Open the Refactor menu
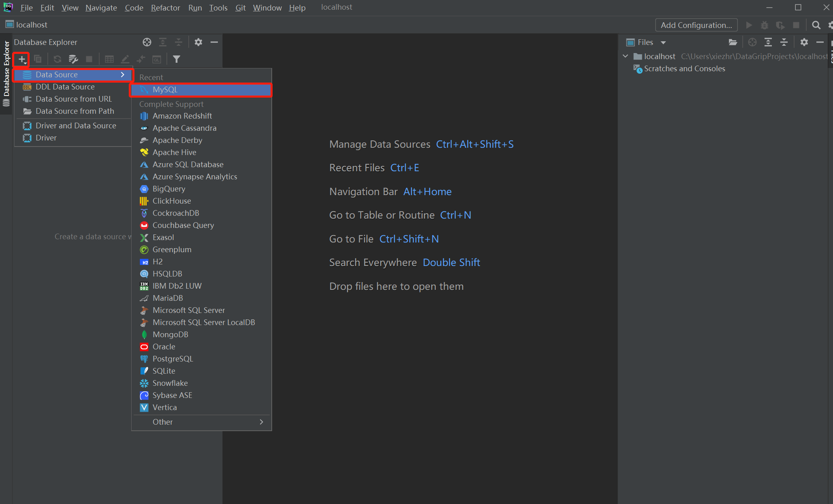 [165, 8]
